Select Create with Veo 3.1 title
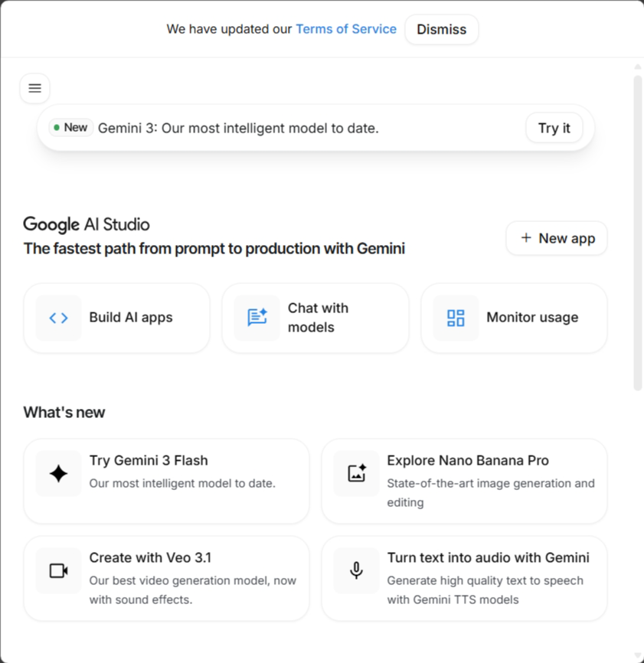644x663 pixels. click(x=150, y=557)
